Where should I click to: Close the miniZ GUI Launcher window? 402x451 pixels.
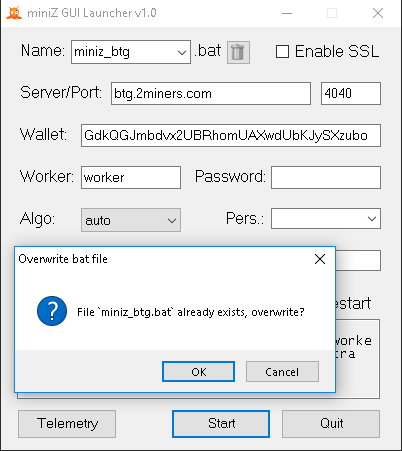[x=378, y=13]
